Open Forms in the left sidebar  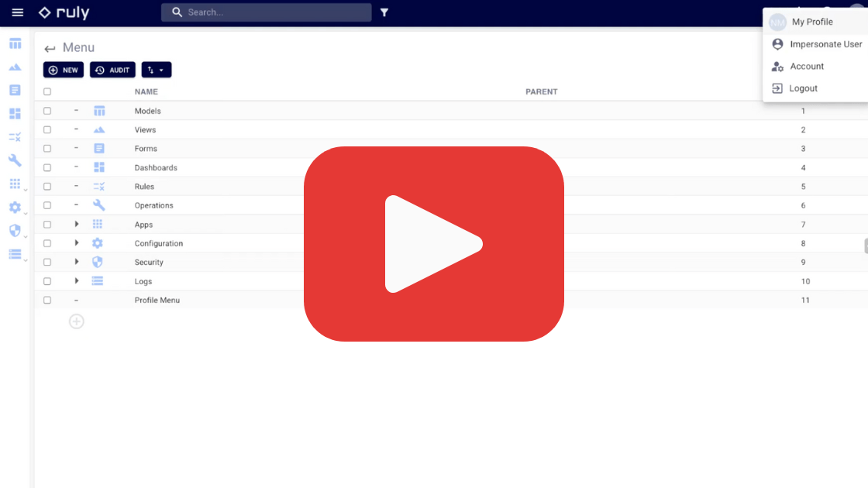pyautogui.click(x=15, y=90)
